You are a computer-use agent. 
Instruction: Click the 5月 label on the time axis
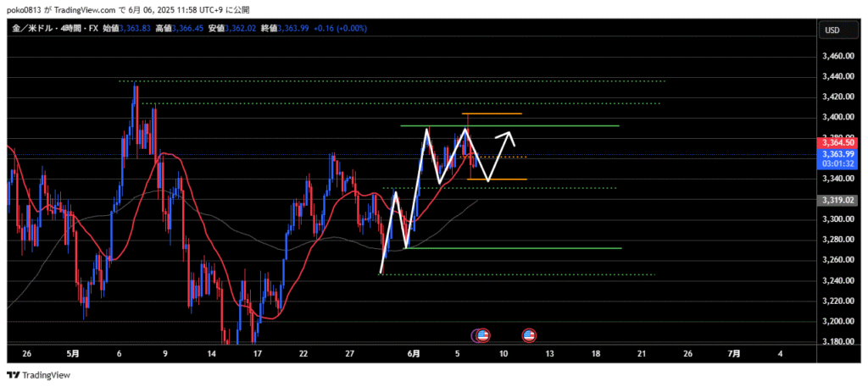tap(73, 353)
